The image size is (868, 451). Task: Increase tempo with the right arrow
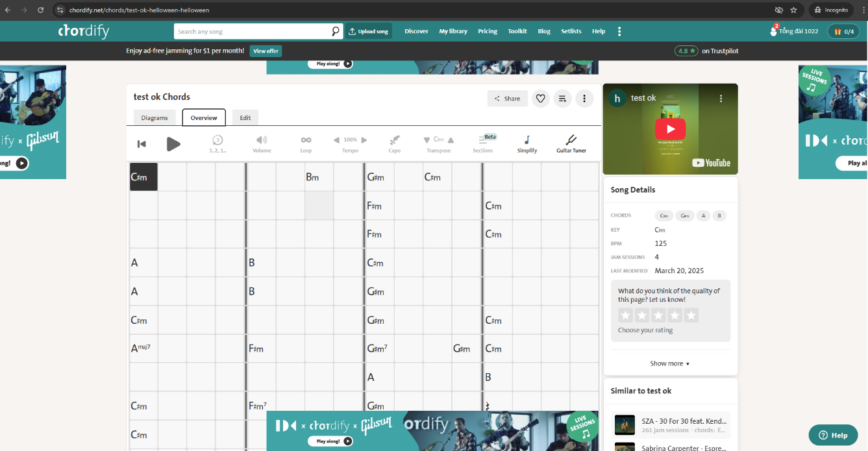pos(364,140)
